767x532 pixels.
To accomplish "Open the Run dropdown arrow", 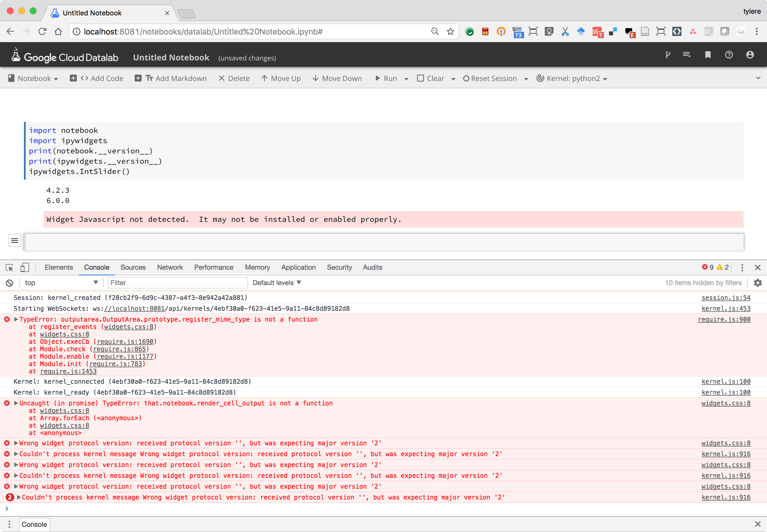I will point(406,79).
